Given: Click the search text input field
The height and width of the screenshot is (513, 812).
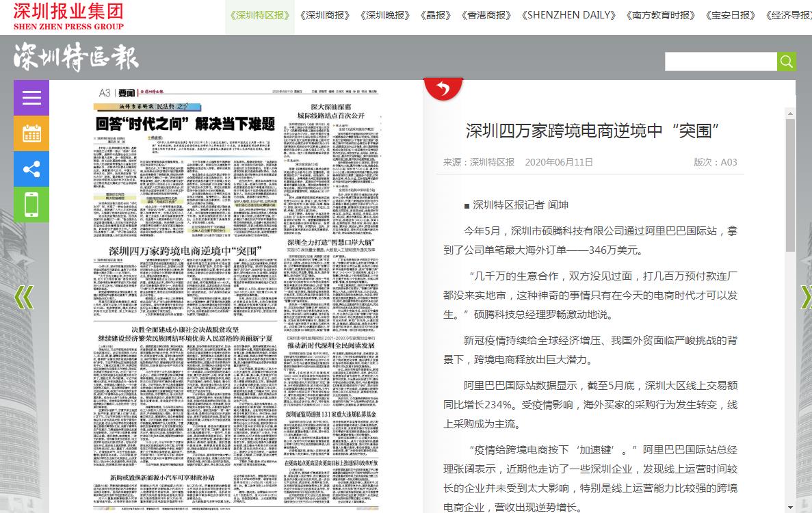Looking at the screenshot, I should pos(721,62).
